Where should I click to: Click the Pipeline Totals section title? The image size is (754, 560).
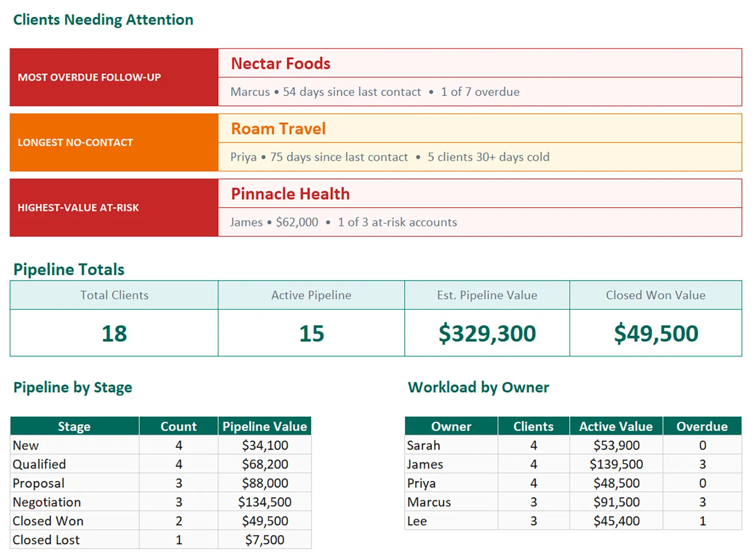[69, 269]
